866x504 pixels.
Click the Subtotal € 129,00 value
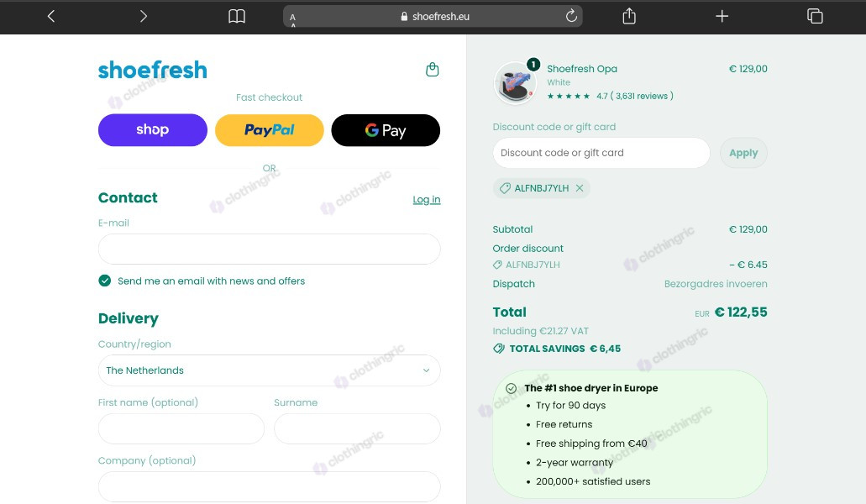point(748,229)
